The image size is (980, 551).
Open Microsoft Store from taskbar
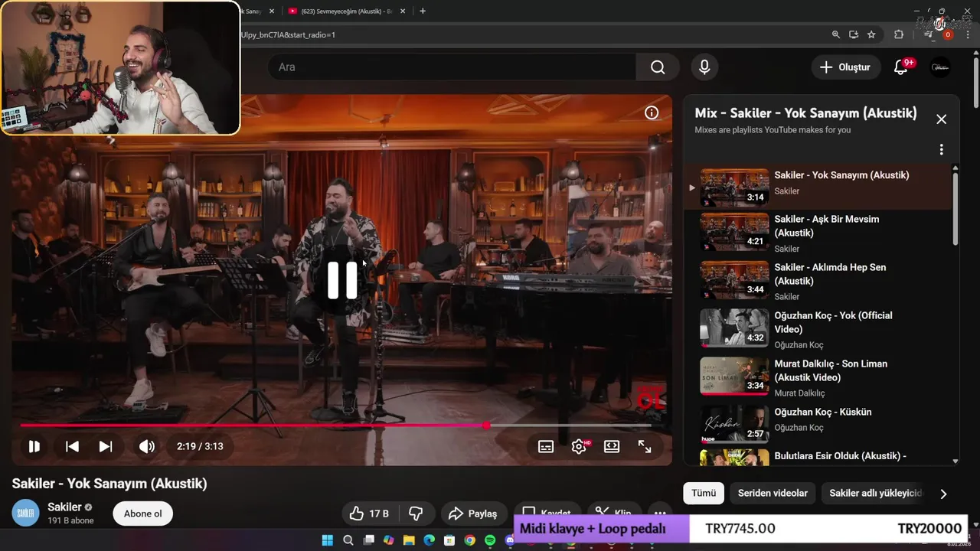point(449,540)
